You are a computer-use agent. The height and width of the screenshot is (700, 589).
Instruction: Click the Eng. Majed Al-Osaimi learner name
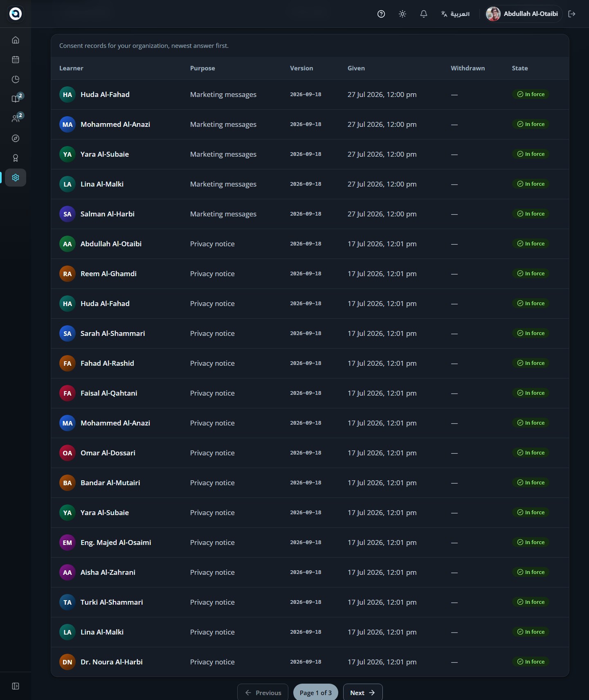[116, 542]
